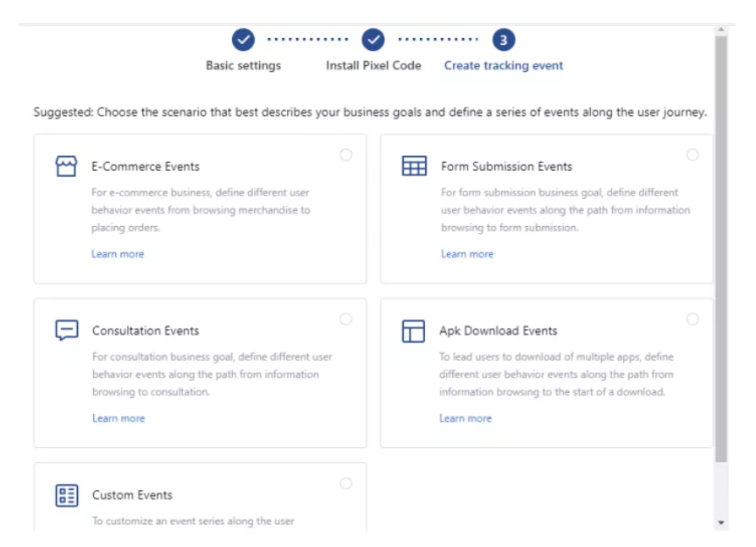Click the scrollbar up arrow

[x=721, y=30]
